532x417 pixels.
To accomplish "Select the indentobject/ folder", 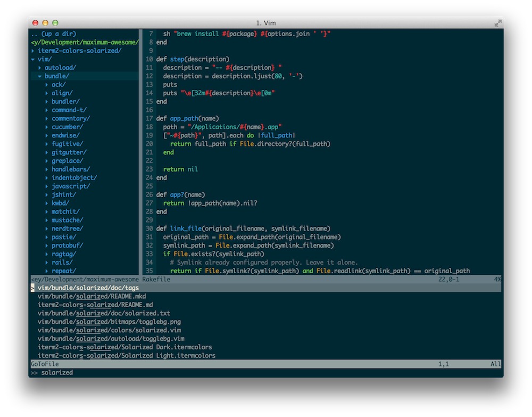I will click(74, 177).
